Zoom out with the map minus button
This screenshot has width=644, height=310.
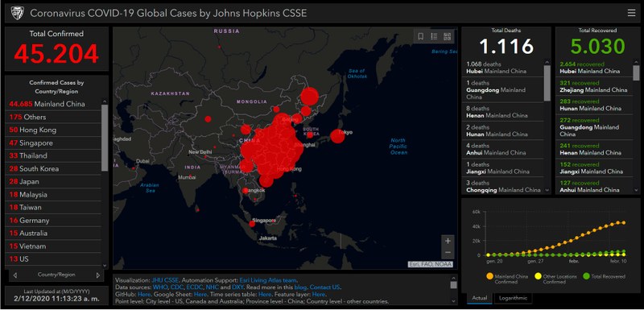pos(448,252)
